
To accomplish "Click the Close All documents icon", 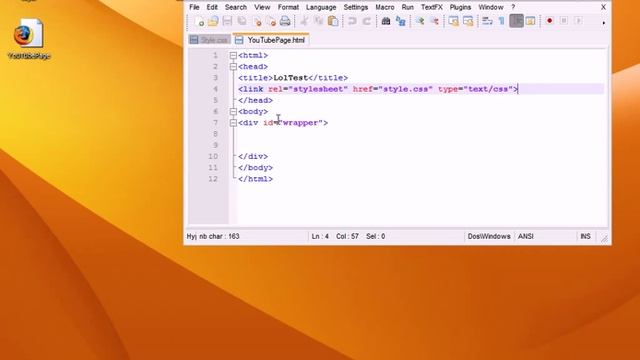I will click(271, 21).
